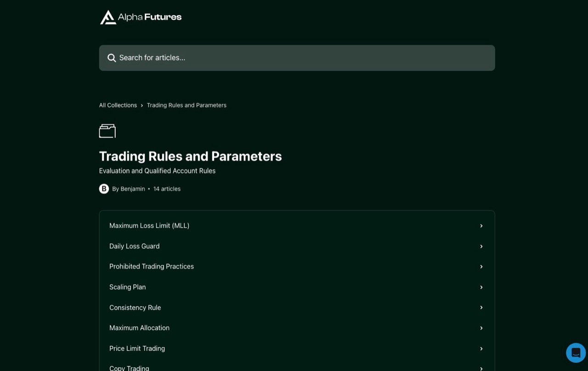Open the Price Limit Trading article
This screenshot has height=371, width=588.
(x=297, y=349)
